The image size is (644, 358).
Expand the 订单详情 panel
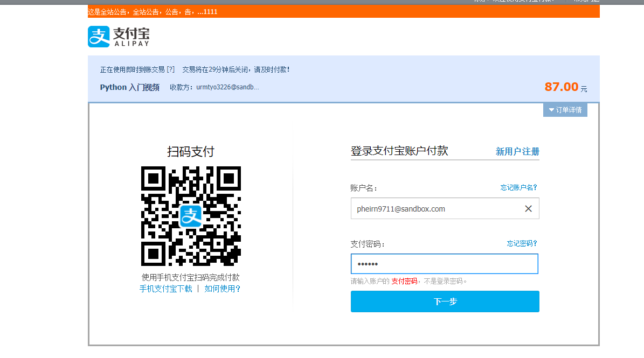click(565, 110)
